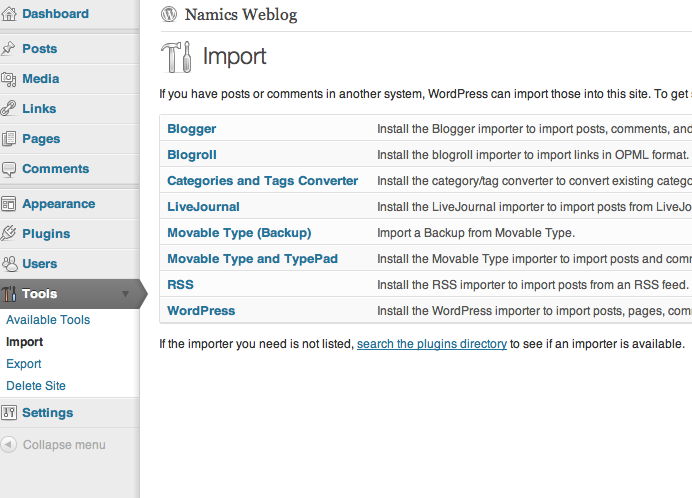Select Export in the Tools submenu
The image size is (692, 498).
24,364
